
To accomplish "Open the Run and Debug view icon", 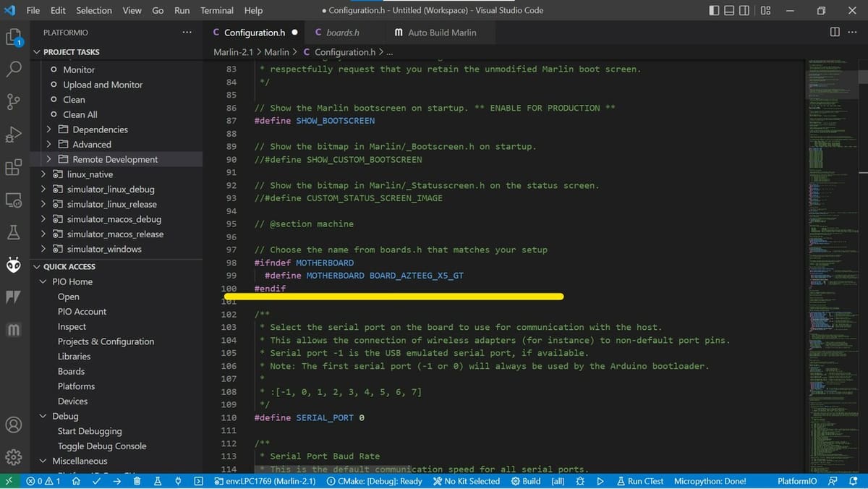I will click(x=13, y=135).
